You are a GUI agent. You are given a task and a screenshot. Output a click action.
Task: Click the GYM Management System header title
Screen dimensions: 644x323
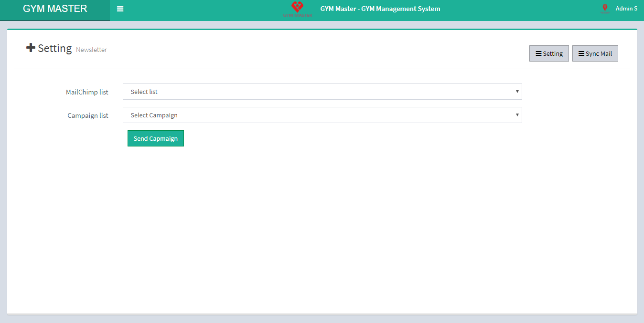pos(380,9)
